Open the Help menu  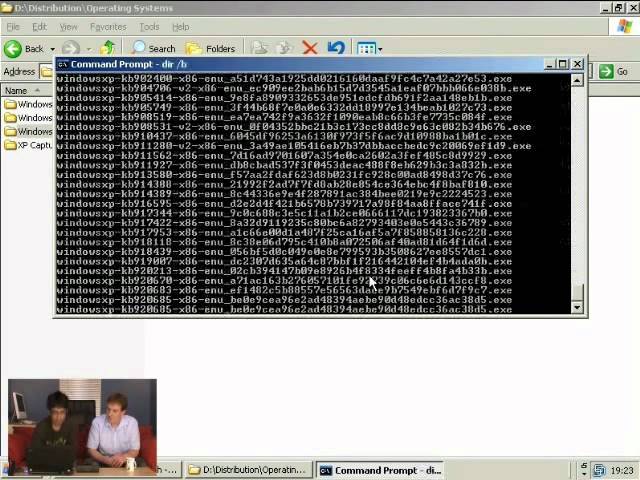[180, 27]
